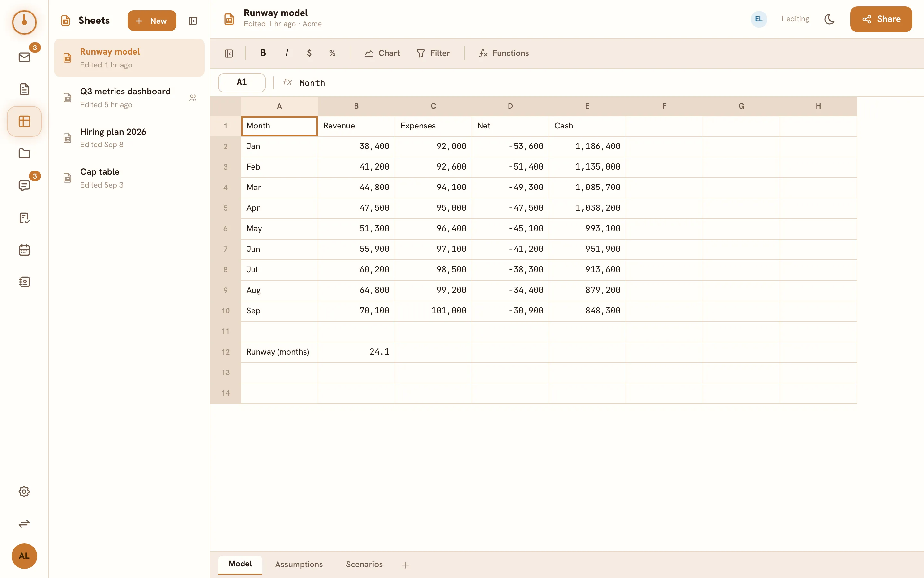The image size is (924, 578).
Task: Select the Cash header cell
Action: [587, 126]
